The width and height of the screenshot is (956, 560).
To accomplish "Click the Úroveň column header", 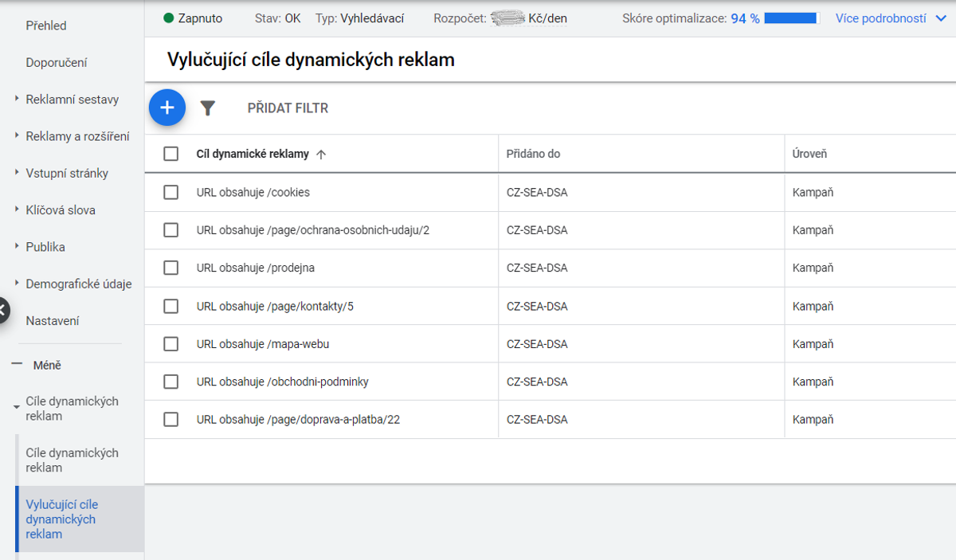I will tap(809, 154).
